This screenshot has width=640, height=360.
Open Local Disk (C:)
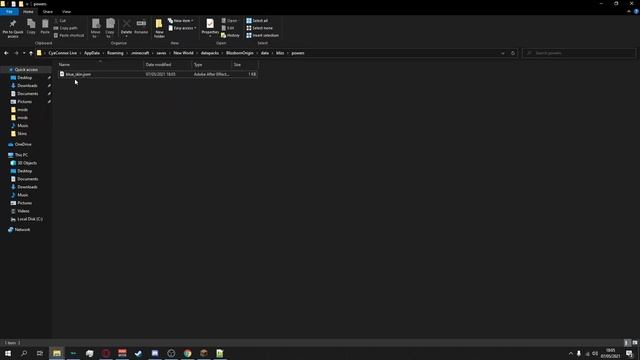(30, 219)
